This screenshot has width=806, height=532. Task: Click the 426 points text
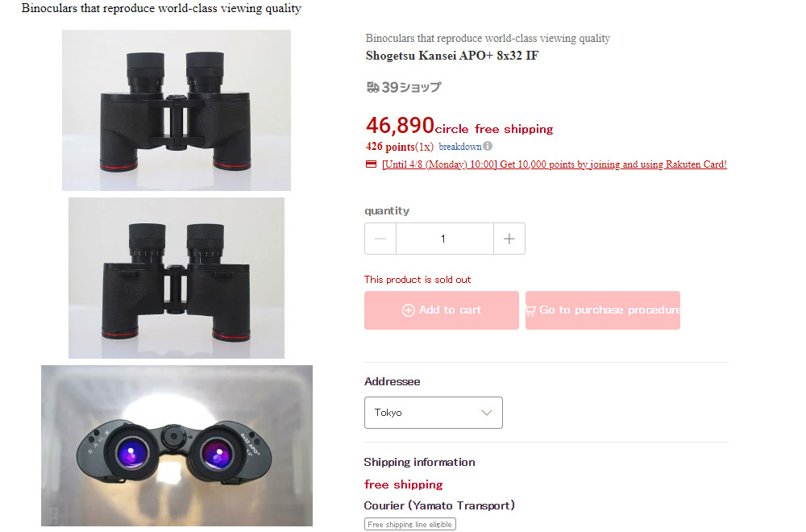coord(389,147)
